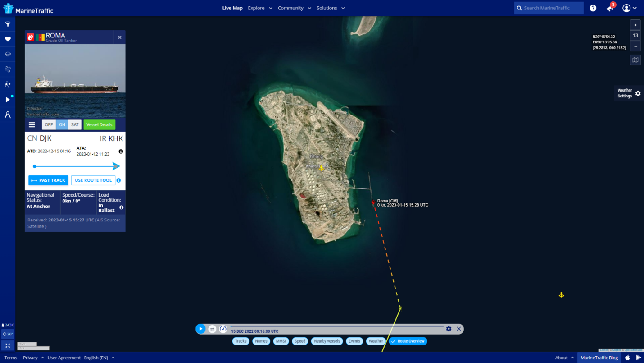644x363 pixels.
Task: Expand About footer menu
Action: click(565, 358)
